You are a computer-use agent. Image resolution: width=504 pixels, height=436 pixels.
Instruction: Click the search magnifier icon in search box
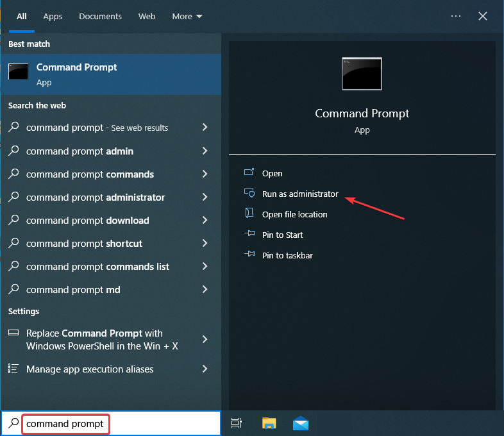[13, 424]
